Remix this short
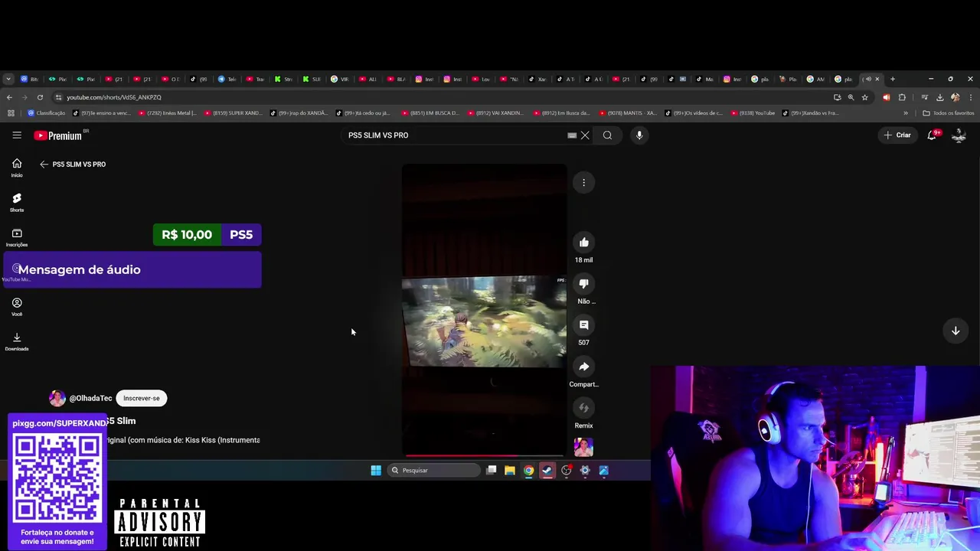 point(583,408)
